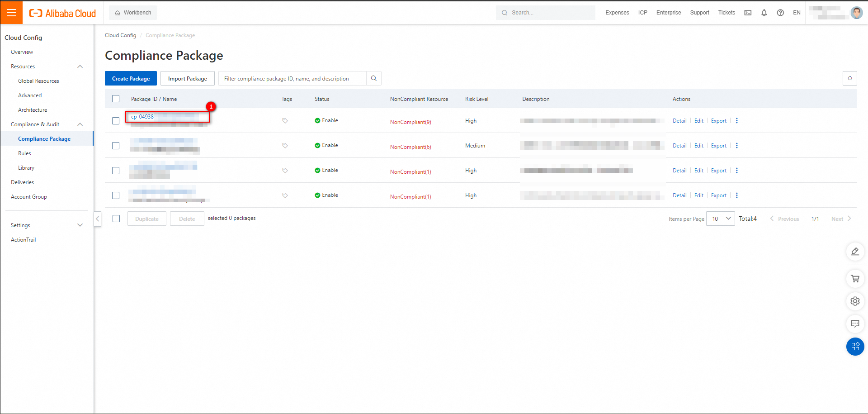Open Detail for cp-04938 package
The width and height of the screenshot is (868, 414).
[679, 121]
